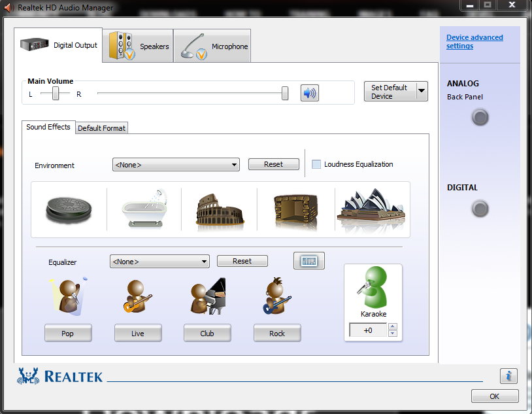The height and width of the screenshot is (414, 532).
Task: Switch to the Speakers tab
Action: 138,46
